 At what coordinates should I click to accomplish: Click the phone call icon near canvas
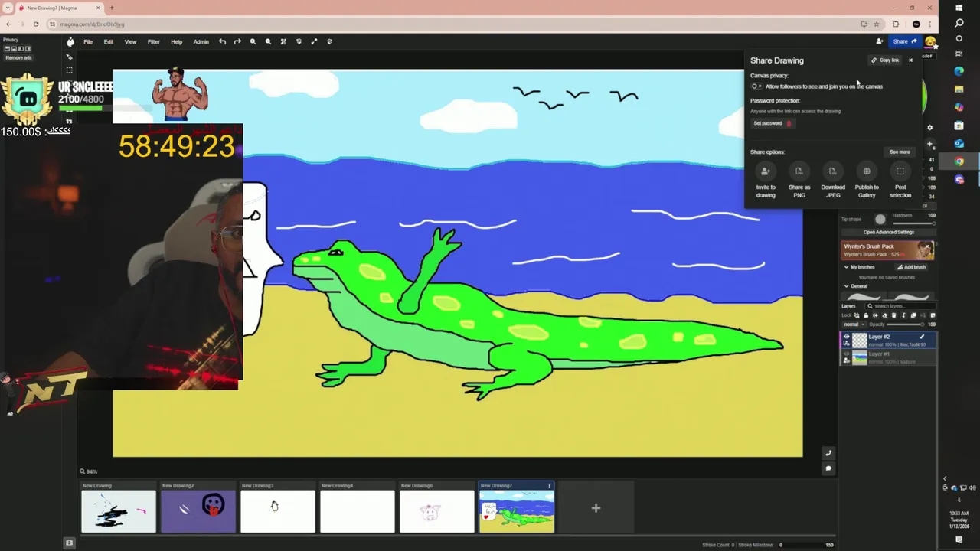(x=828, y=453)
